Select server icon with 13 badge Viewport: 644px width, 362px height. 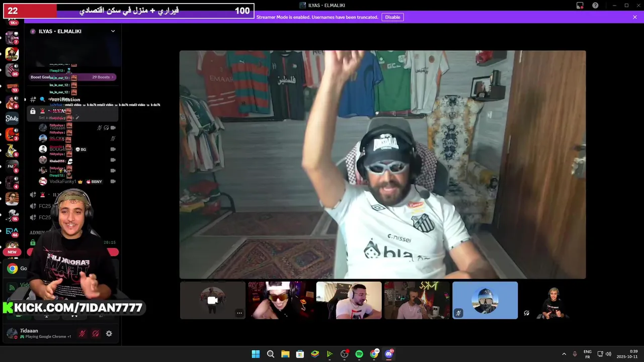click(12, 86)
